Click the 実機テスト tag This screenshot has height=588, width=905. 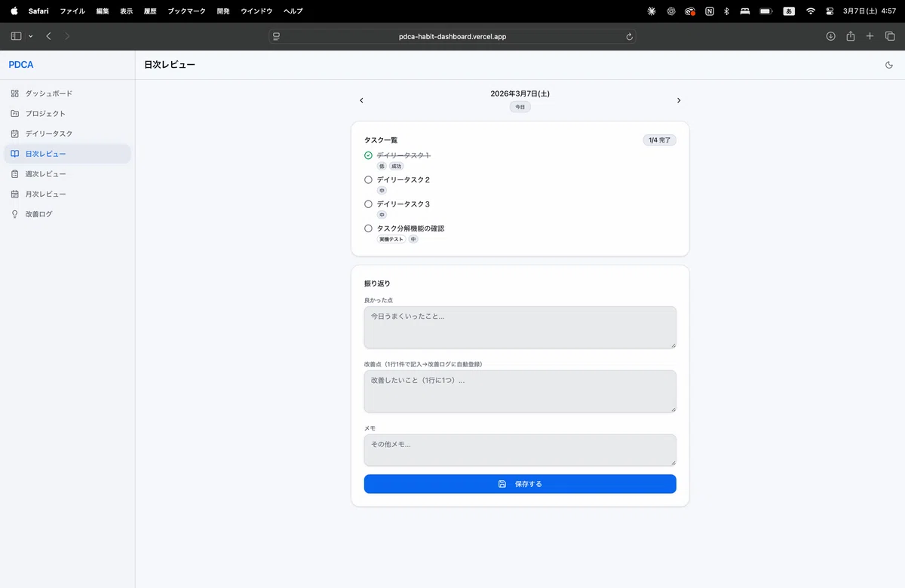391,239
